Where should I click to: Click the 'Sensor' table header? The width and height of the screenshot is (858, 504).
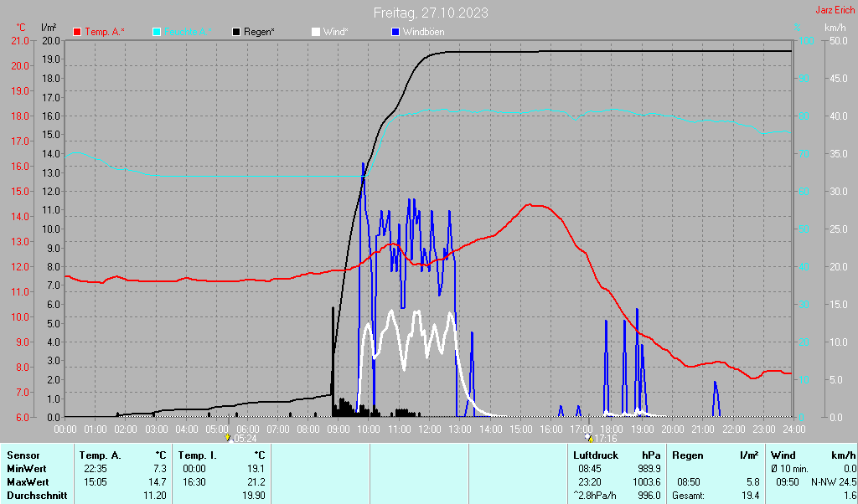pyautogui.click(x=23, y=455)
